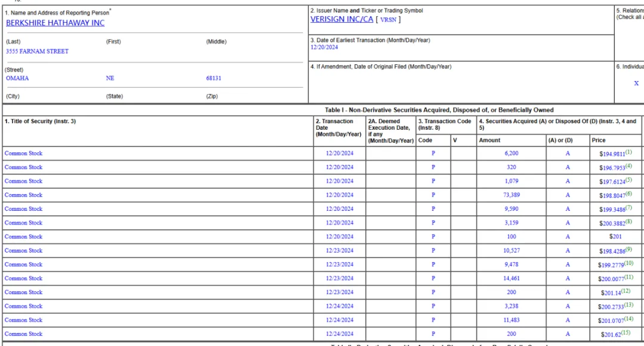Open footnote (13) beside $200.2733

point(628,305)
